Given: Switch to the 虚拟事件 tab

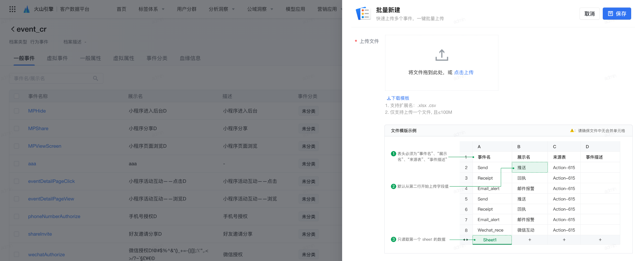Looking at the screenshot, I should pos(57,58).
